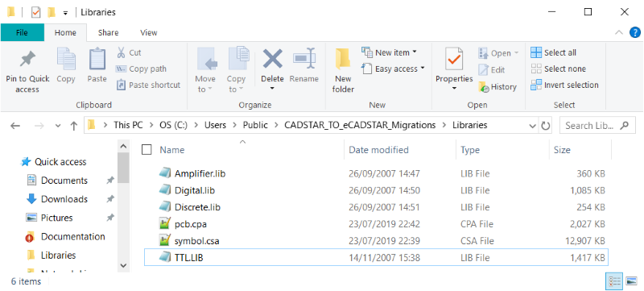Image resolution: width=644 pixels, height=291 pixels.
Task: Open the address bar history dropdown arrow
Action: pyautogui.click(x=533, y=126)
